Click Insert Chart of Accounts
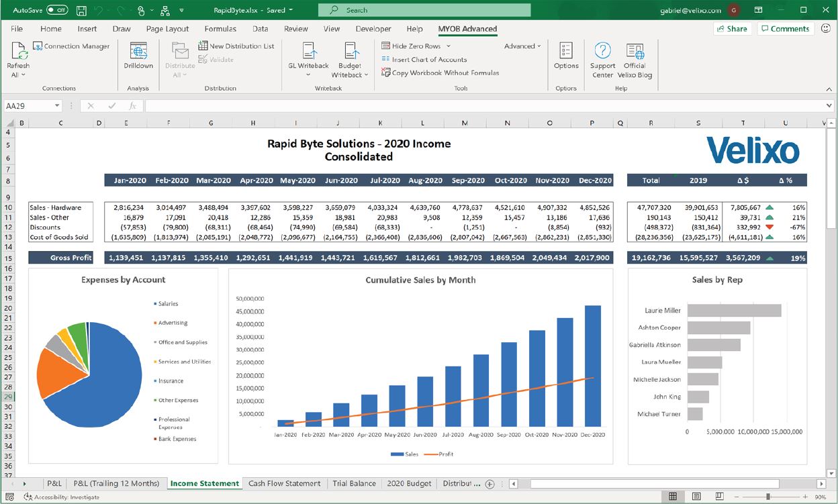The image size is (838, 504). click(x=424, y=60)
